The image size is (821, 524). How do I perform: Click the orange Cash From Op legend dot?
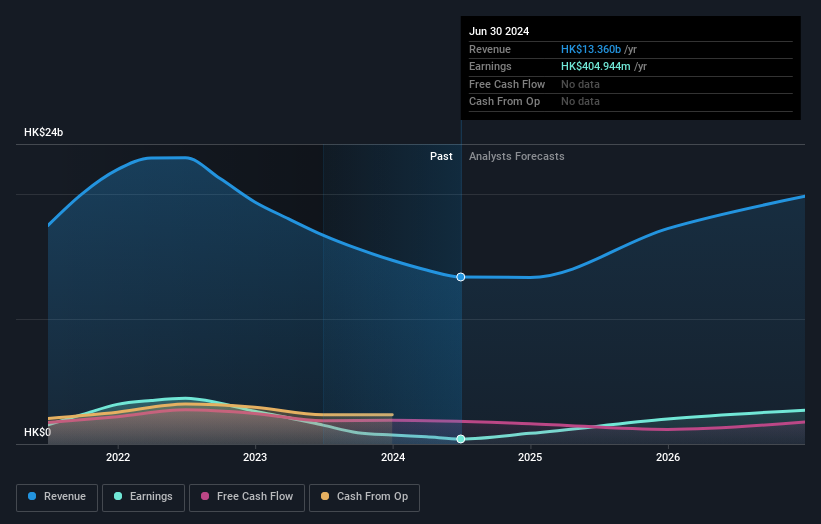click(x=325, y=496)
